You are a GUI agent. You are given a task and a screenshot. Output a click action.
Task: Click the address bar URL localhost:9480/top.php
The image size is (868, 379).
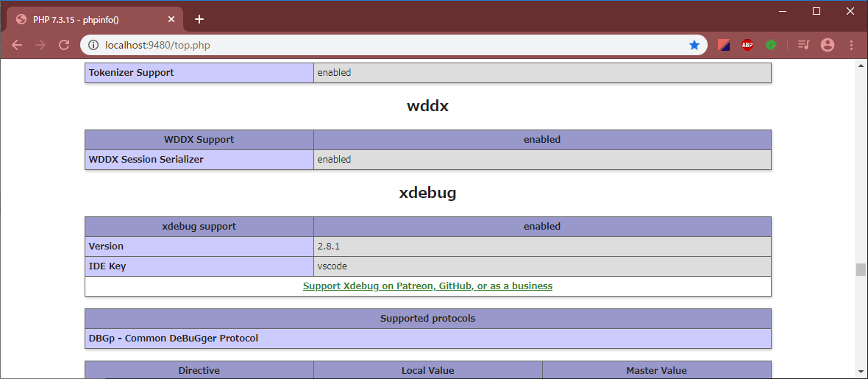coord(157,46)
